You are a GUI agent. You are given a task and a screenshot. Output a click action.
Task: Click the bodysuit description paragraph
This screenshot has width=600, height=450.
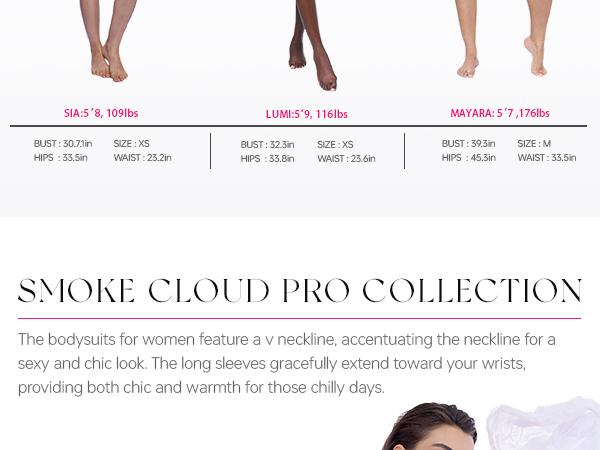287,364
